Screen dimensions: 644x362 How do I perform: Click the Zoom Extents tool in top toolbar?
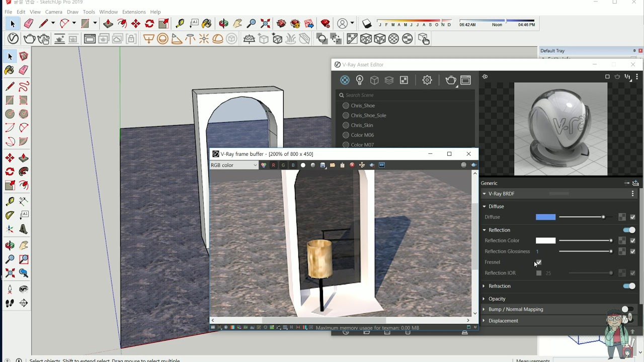pyautogui.click(x=265, y=24)
